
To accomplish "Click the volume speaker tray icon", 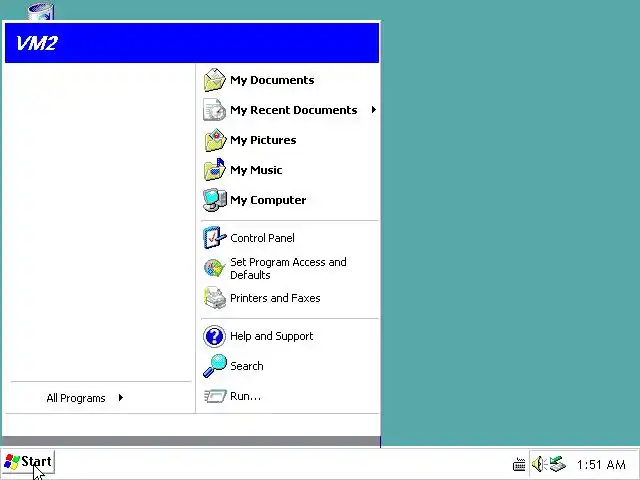I will (539, 464).
